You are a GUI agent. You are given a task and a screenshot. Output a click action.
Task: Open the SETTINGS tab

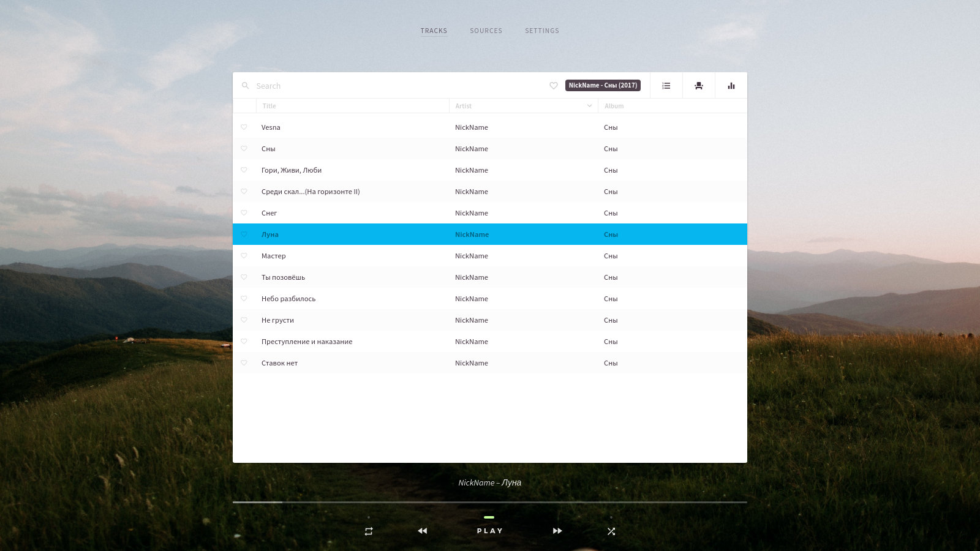click(x=542, y=31)
